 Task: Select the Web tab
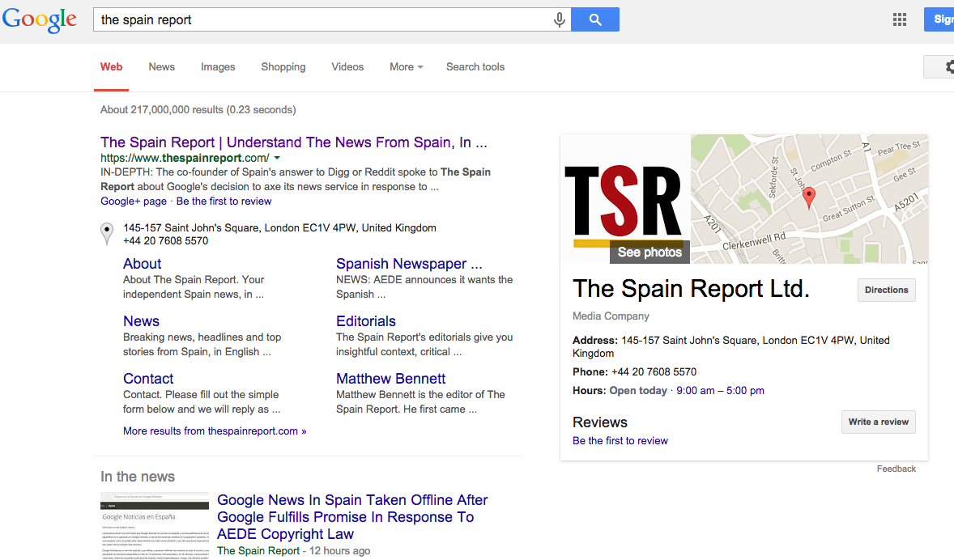coord(111,67)
